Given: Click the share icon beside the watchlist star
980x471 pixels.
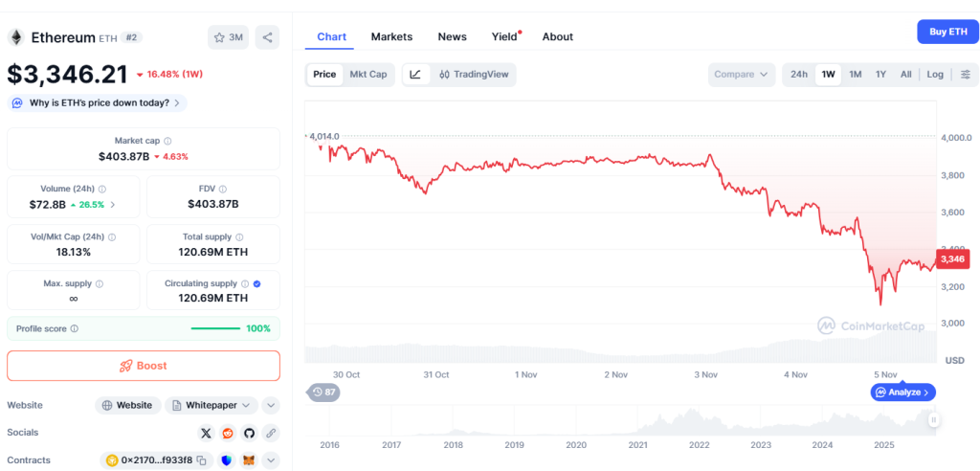Looking at the screenshot, I should pyautogui.click(x=267, y=37).
